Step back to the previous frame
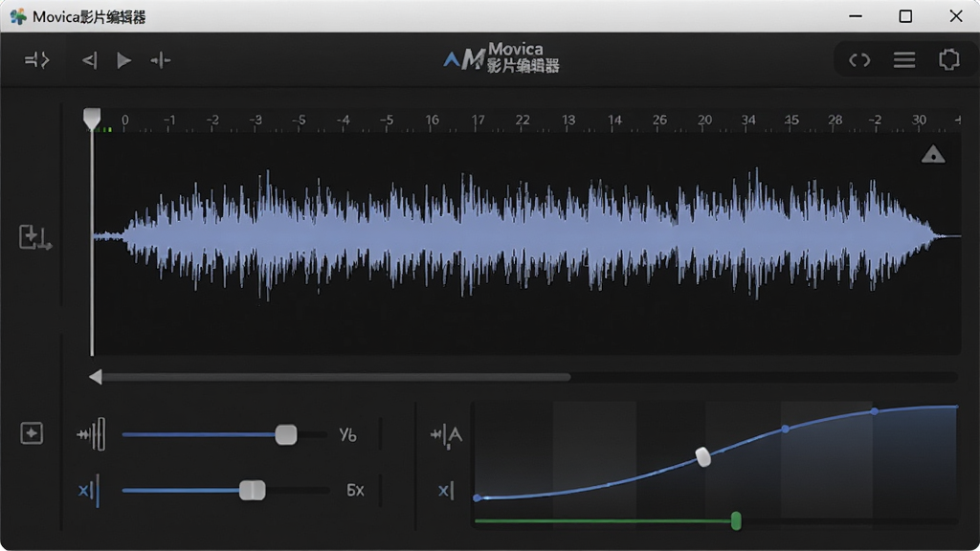 tap(89, 60)
